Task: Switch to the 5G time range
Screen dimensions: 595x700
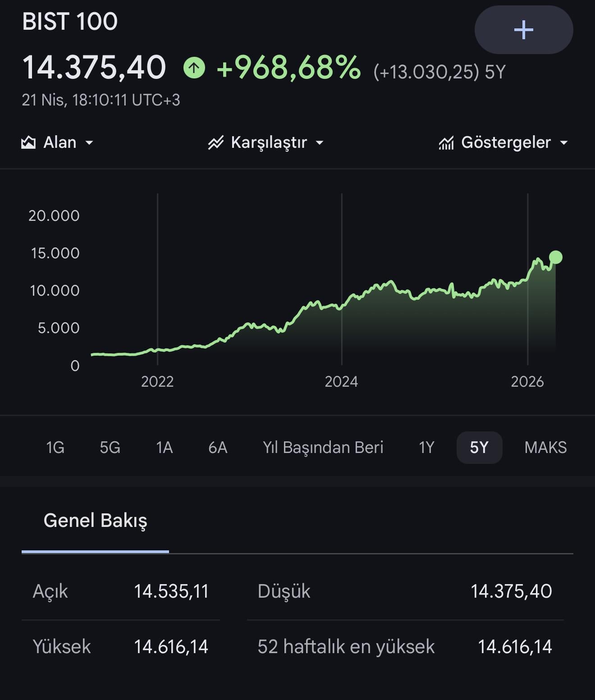Action: (110, 448)
